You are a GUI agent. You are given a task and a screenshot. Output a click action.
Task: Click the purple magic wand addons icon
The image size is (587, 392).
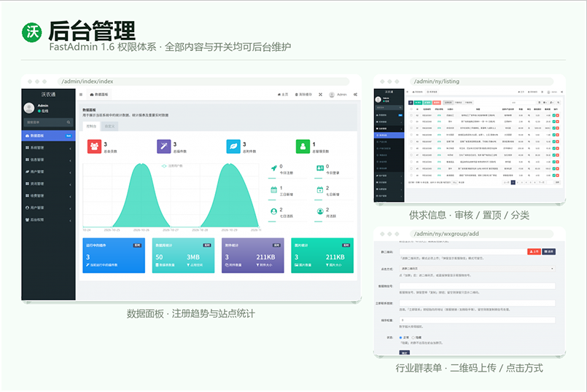[x=164, y=146]
